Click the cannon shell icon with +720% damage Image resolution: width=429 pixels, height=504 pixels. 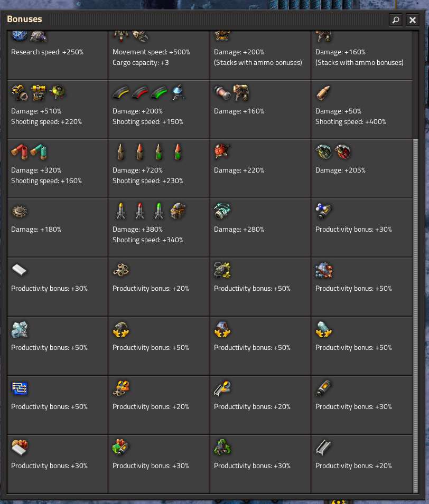[x=120, y=151]
